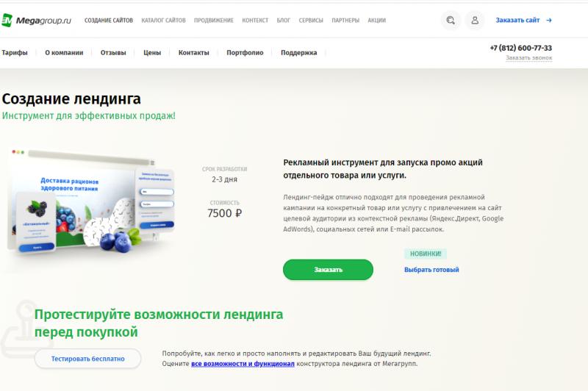
Task: Click the Тестировать бесплатно button
Action: 87,359
